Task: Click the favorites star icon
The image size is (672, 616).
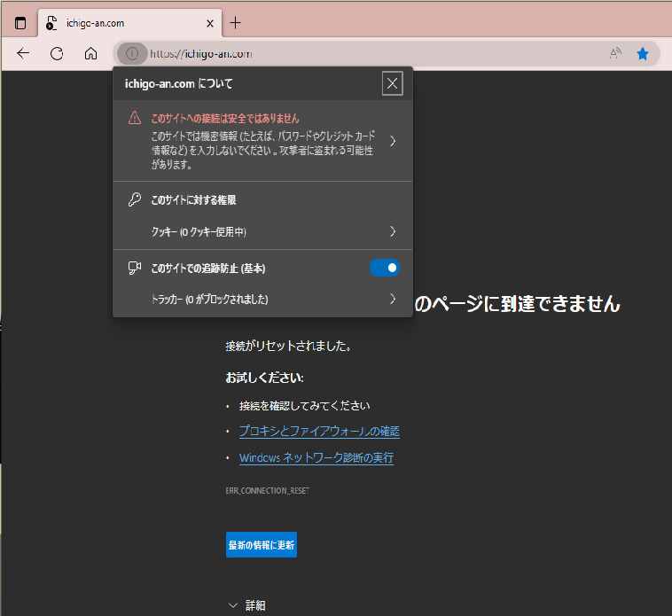Action: pos(643,53)
